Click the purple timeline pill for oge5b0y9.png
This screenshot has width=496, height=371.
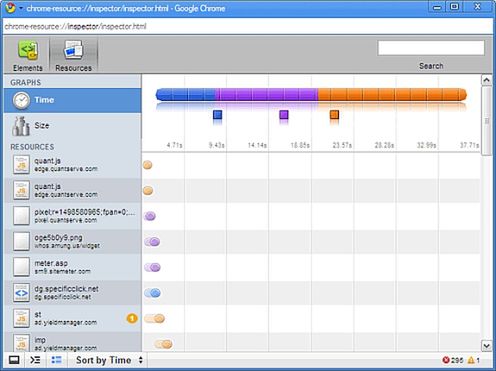pyautogui.click(x=152, y=242)
